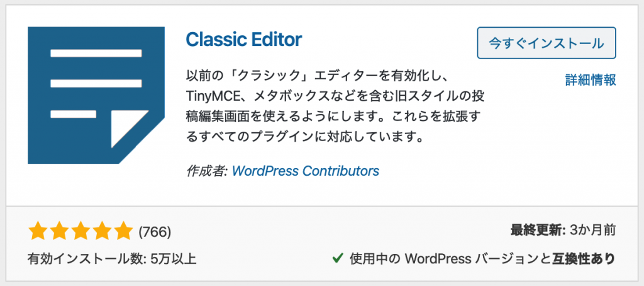Click the second rating star

click(59, 231)
